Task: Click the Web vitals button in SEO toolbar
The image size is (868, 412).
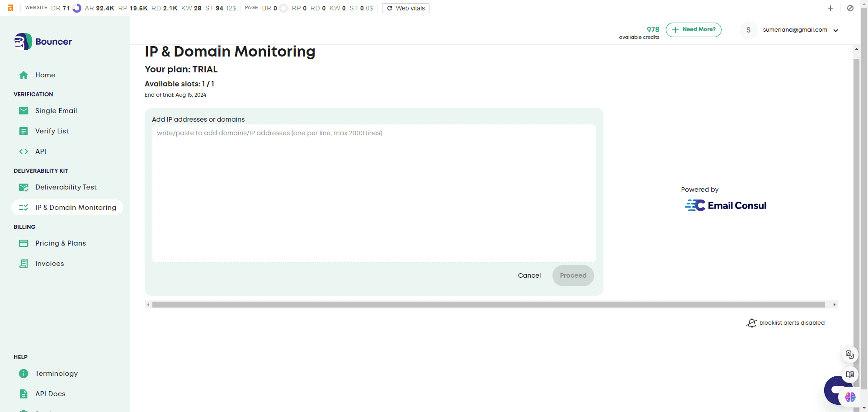Action: tap(406, 8)
